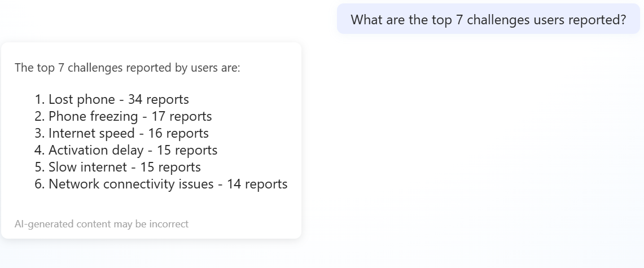Click the '17 reports' count
The width and height of the screenshot is (644, 268).
182,116
